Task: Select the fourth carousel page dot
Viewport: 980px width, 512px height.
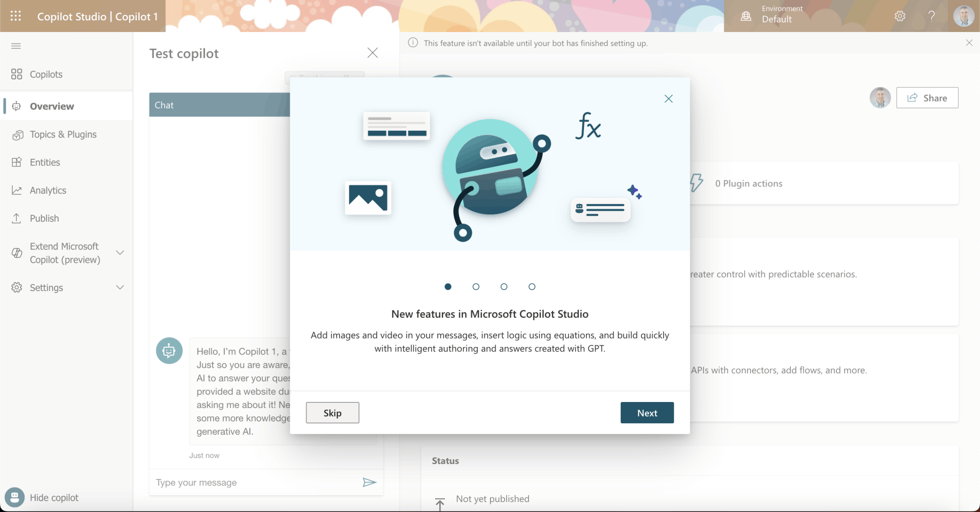Action: (x=532, y=287)
